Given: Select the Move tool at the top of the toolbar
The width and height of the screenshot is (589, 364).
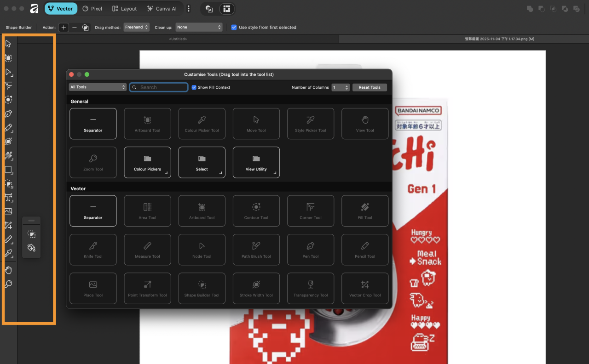Looking at the screenshot, I should coord(8,43).
